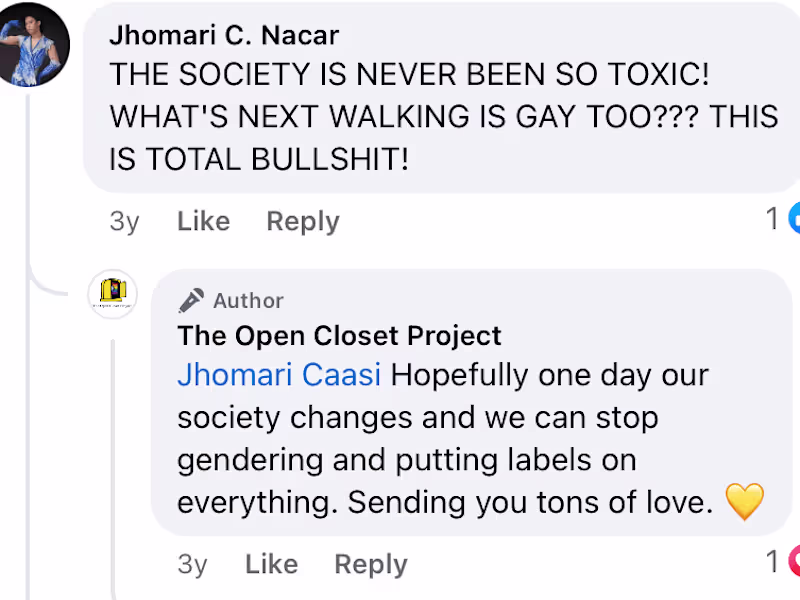This screenshot has width=800, height=600.
Task: Open The Open Closet Project avatar icon
Action: [x=112, y=292]
